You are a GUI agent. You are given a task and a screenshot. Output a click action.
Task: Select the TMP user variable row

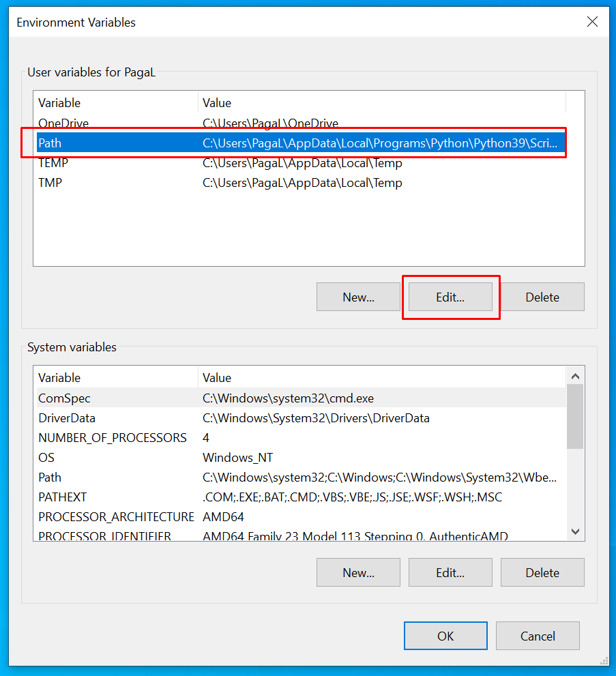point(50,183)
